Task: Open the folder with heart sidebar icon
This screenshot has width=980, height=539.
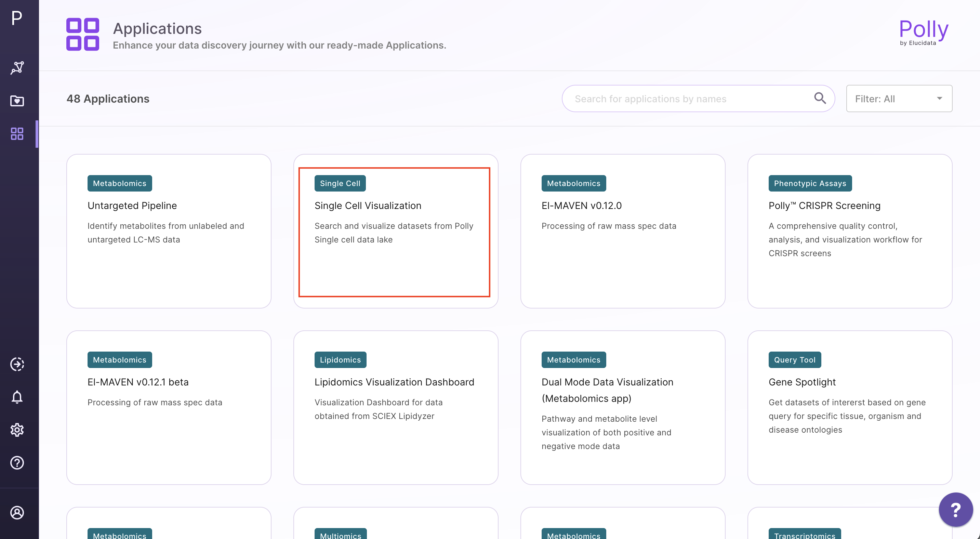Action: coord(17,101)
